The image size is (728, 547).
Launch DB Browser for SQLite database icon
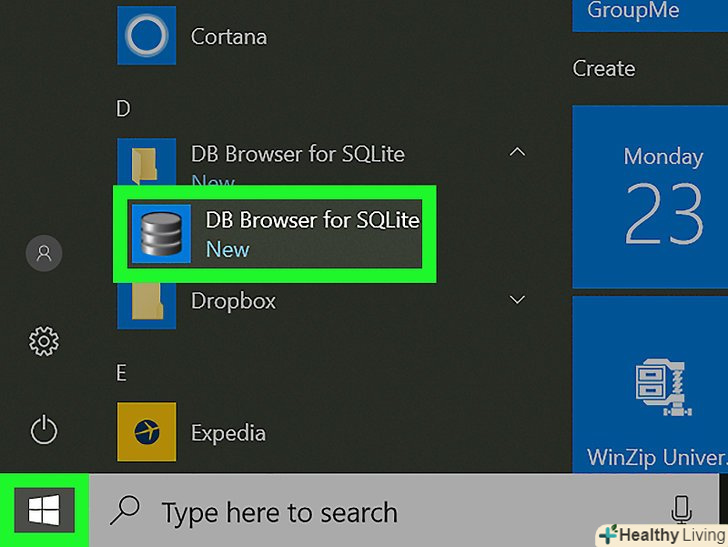pos(161,234)
